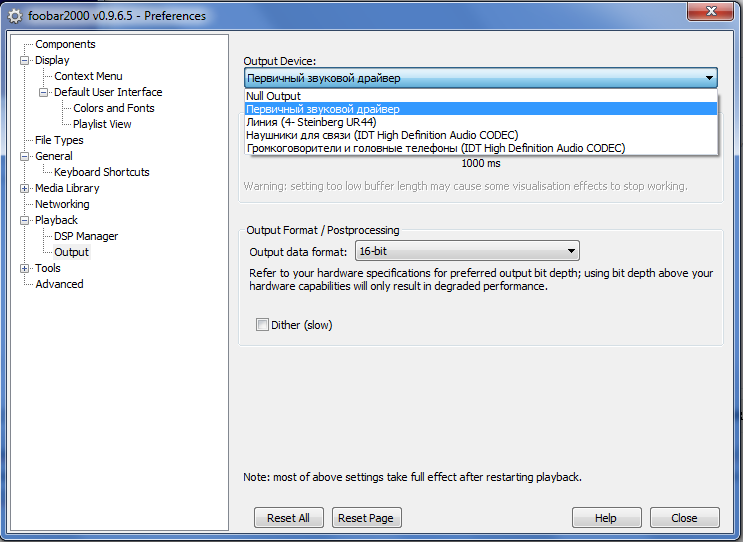The image size is (743, 542).
Task: Close the Preferences window with X
Action: pyautogui.click(x=710, y=11)
